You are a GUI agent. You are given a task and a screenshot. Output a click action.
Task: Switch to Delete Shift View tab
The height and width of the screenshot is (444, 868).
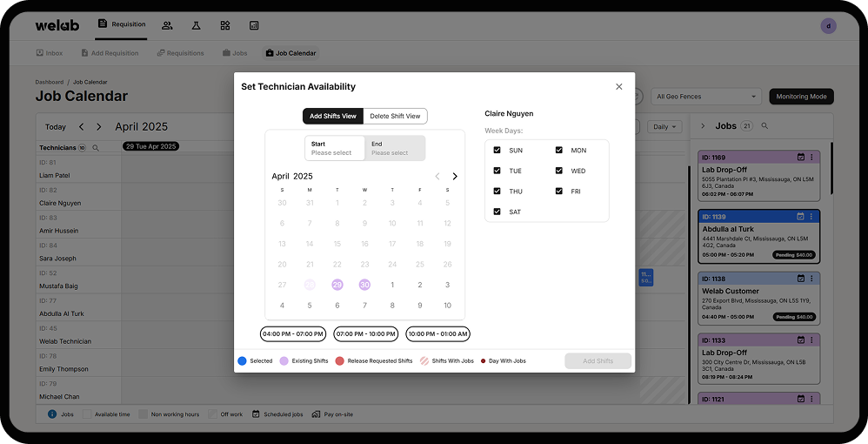(x=395, y=116)
